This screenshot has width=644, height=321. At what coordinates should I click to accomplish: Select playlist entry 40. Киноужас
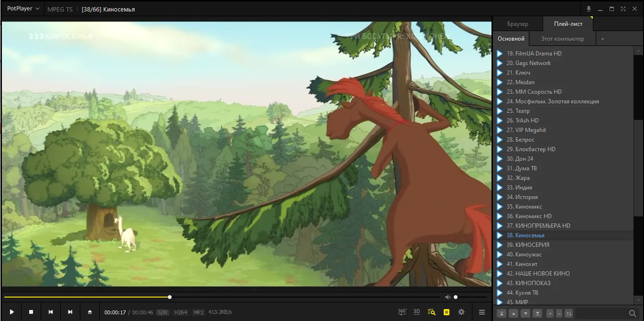tap(563, 255)
